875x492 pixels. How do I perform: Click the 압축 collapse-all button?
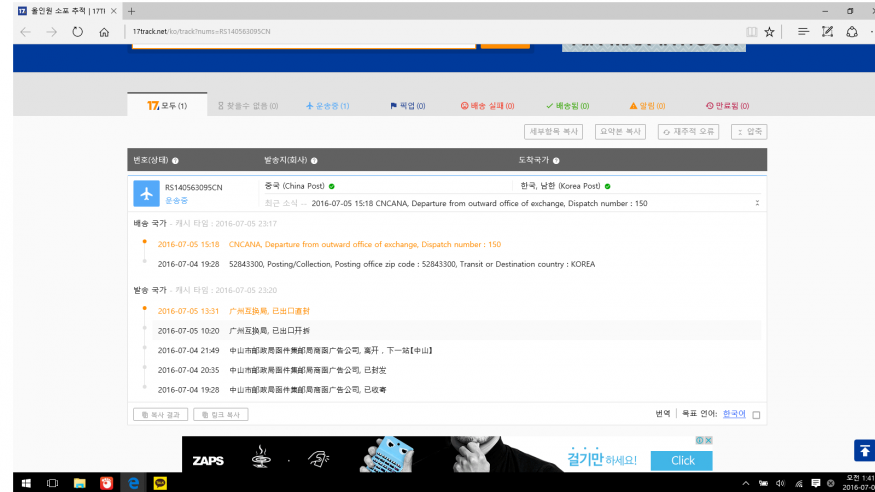750,131
